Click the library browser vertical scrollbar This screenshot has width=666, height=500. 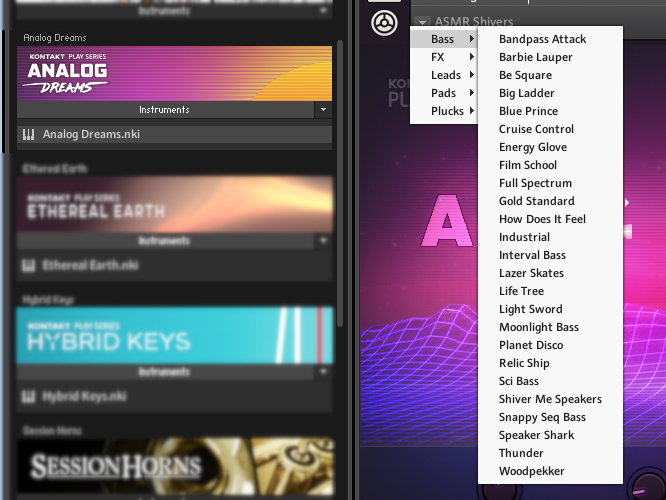coord(340,184)
